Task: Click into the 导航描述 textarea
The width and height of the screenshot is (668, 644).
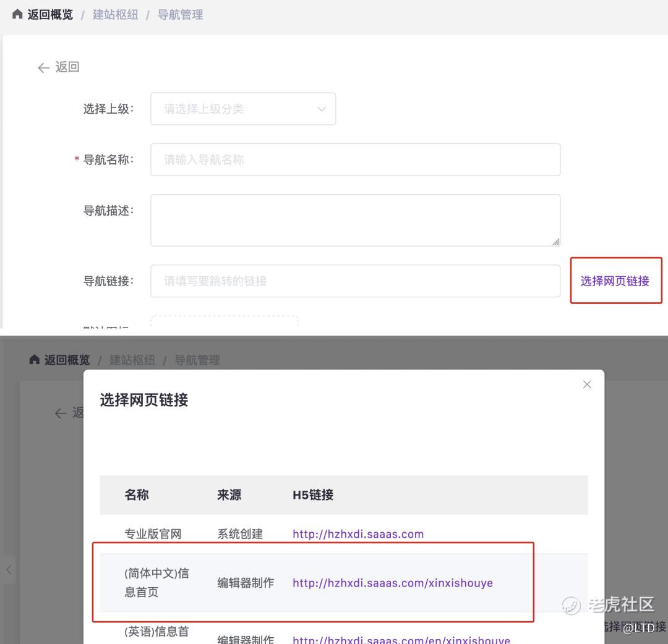Action: [355, 220]
